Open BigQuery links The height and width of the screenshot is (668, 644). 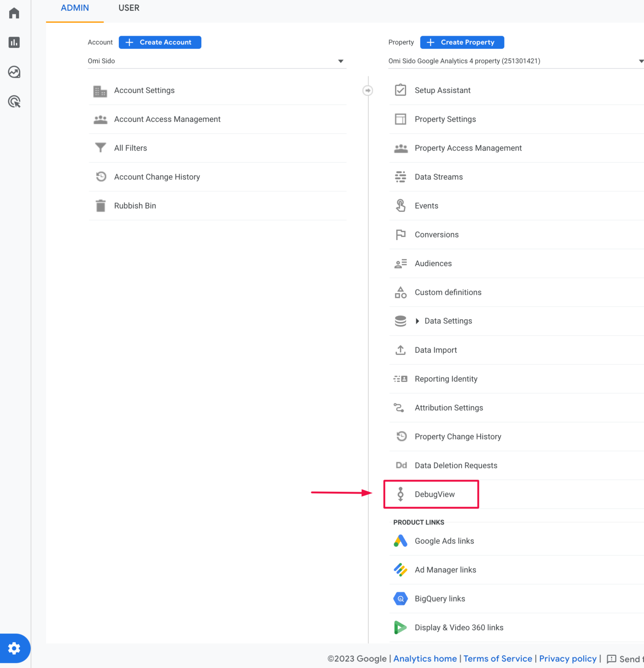click(440, 598)
